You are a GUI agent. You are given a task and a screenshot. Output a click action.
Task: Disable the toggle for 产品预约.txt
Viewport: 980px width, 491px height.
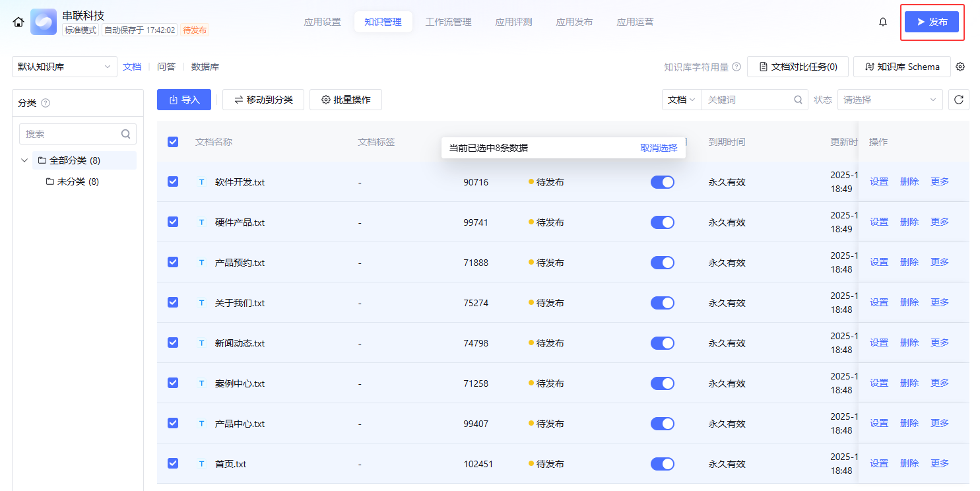662,263
